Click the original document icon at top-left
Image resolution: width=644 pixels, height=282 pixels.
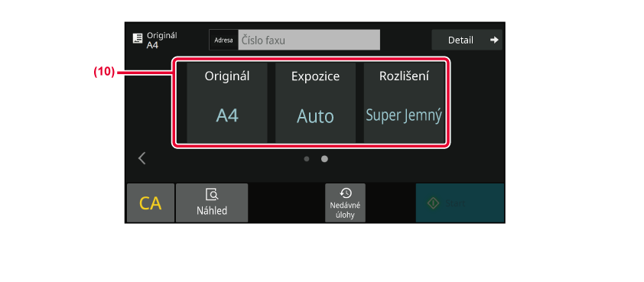tap(137, 39)
